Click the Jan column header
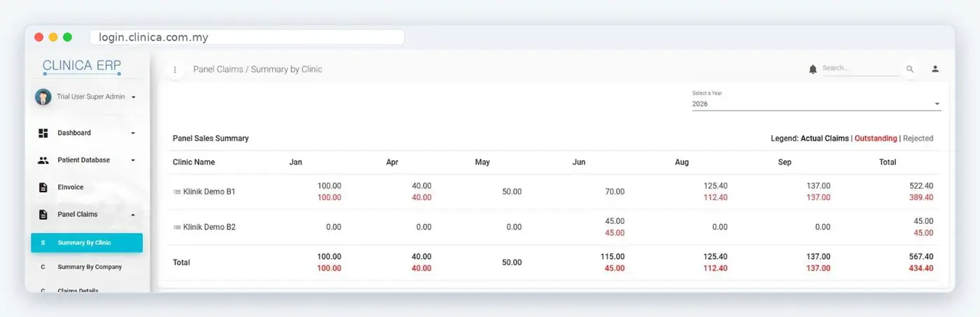Screen dimensions: 980x317 click(x=295, y=162)
